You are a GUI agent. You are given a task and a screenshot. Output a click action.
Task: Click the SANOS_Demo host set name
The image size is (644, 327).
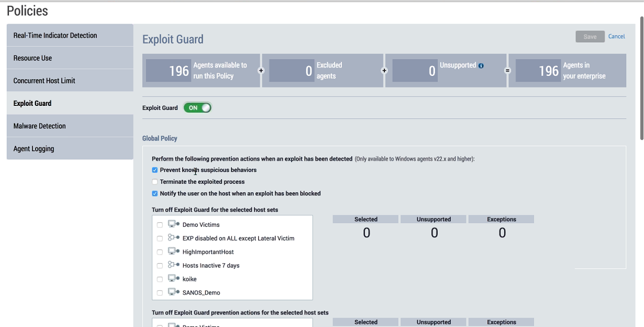[x=202, y=293]
